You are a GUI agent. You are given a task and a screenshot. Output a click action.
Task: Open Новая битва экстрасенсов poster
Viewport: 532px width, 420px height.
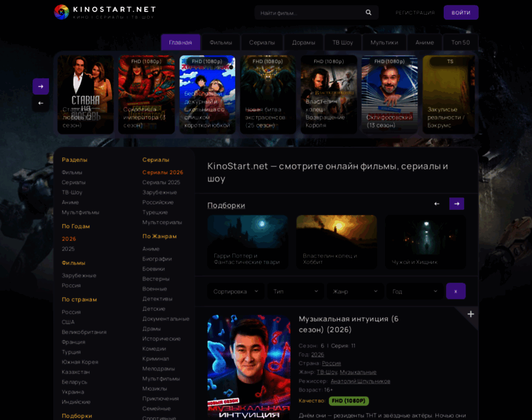pos(268,94)
